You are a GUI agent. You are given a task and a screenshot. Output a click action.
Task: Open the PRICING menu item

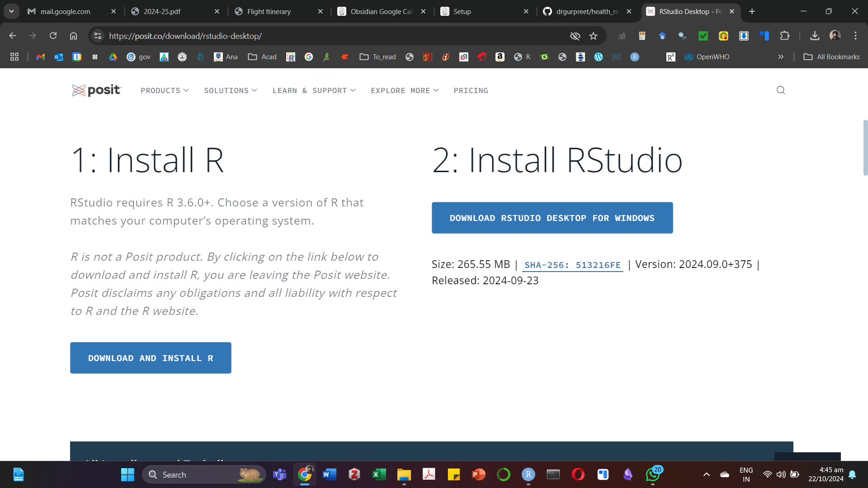[x=471, y=91]
